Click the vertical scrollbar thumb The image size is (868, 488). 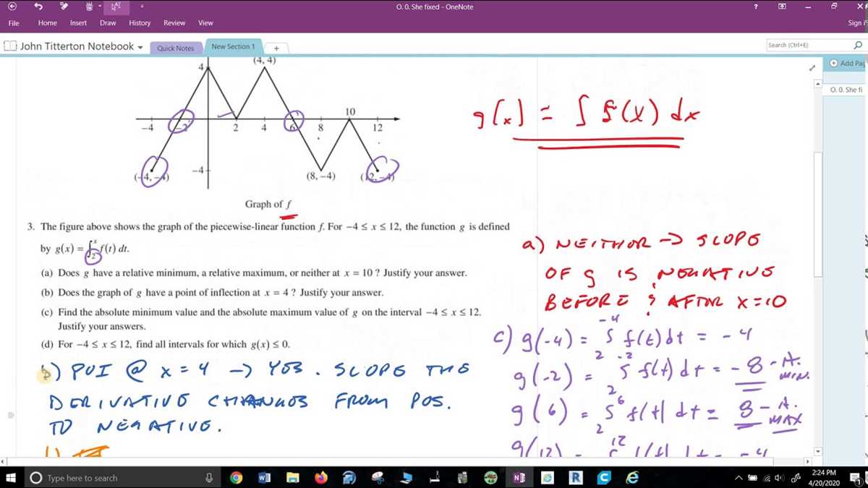click(x=818, y=215)
